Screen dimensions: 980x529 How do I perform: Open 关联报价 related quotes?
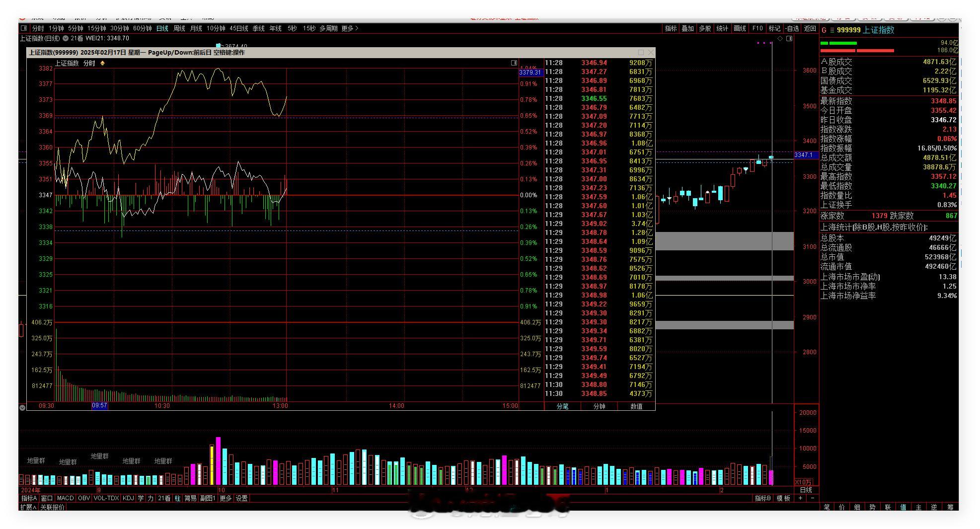[x=53, y=507]
